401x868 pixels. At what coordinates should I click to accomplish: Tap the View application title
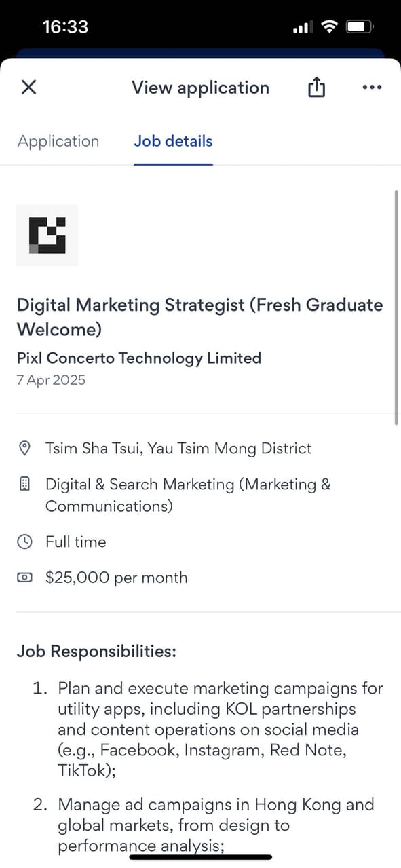(x=199, y=87)
